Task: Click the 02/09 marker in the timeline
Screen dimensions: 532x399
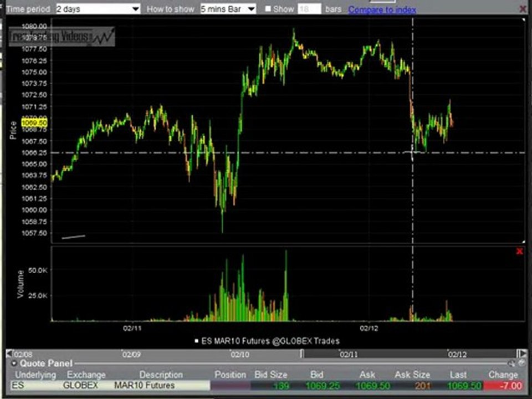Action: (131, 355)
